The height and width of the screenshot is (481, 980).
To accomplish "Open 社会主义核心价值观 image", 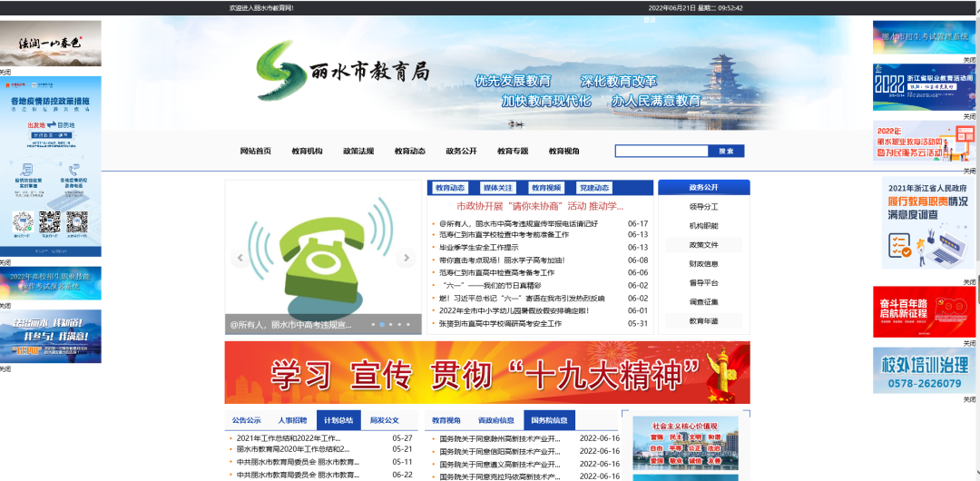I will (x=685, y=442).
